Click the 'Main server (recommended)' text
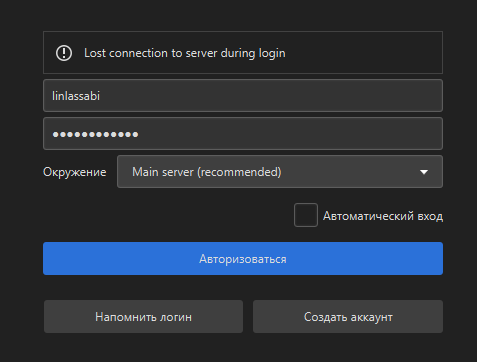Screen dimensions: 477x362 pyautogui.click(x=207, y=172)
